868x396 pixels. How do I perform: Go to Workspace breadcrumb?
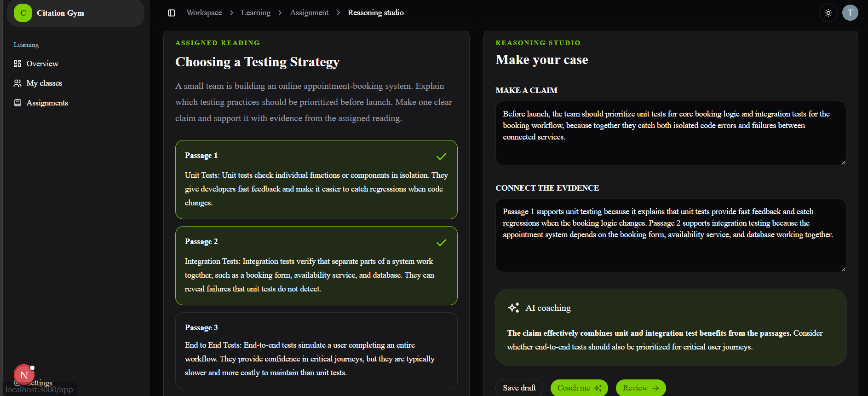(204, 13)
